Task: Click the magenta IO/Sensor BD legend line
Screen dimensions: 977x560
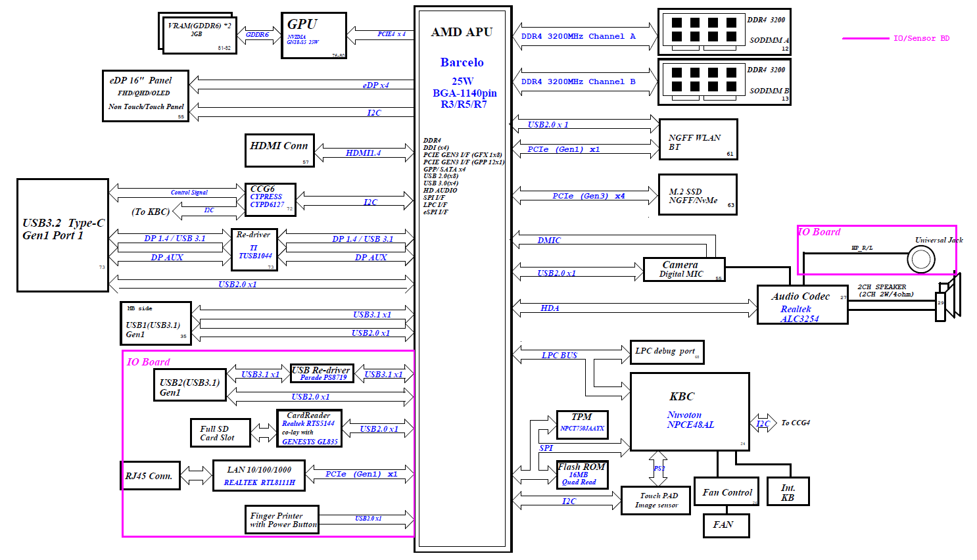Action: (865, 39)
